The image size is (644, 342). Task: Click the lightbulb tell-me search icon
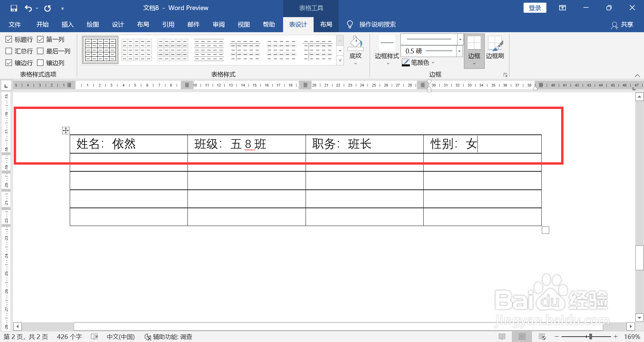pos(350,24)
